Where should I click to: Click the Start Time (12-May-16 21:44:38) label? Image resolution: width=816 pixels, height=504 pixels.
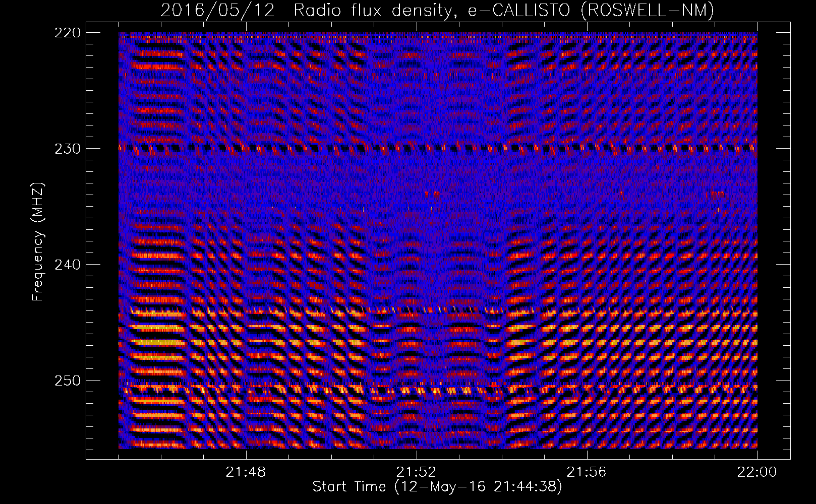point(437,487)
